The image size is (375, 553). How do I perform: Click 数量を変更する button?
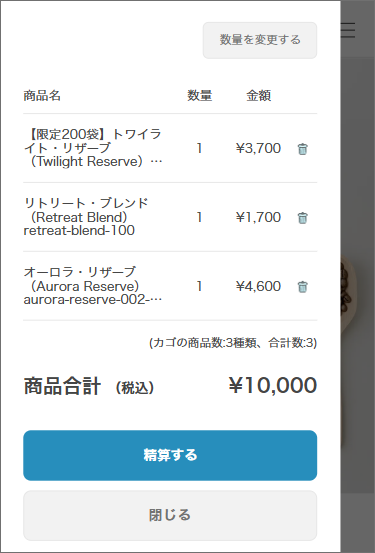tap(260, 40)
